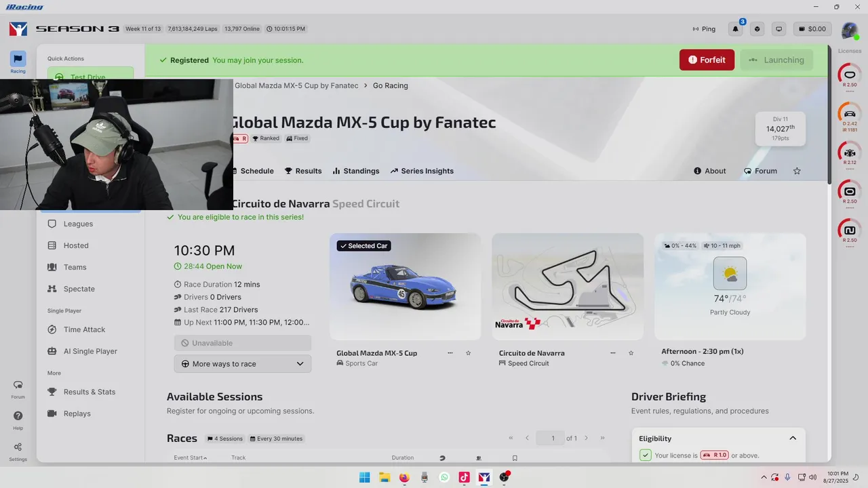Click the red Forfeit button
The image size is (868, 488).
(707, 60)
